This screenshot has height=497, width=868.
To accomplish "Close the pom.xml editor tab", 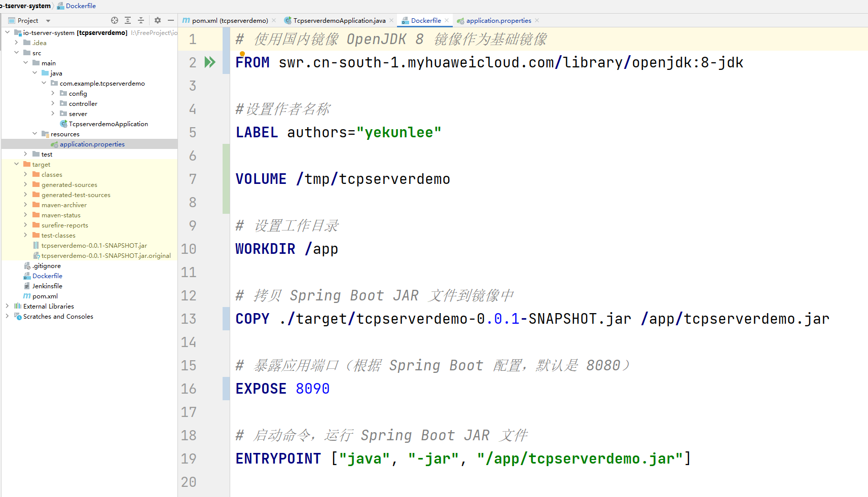I will tap(274, 20).
